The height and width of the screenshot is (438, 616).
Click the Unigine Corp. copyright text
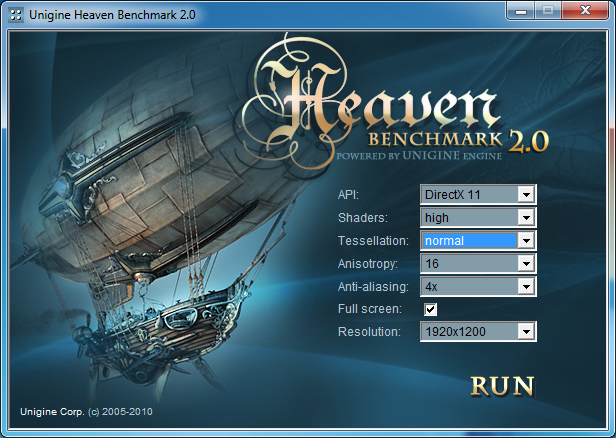(x=86, y=412)
